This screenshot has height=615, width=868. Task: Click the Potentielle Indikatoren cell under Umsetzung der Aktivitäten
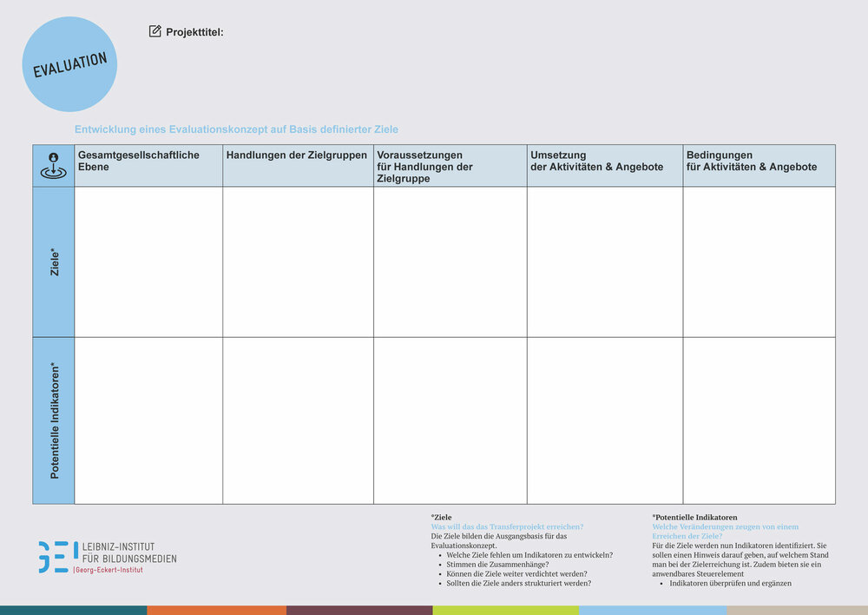coord(604,420)
